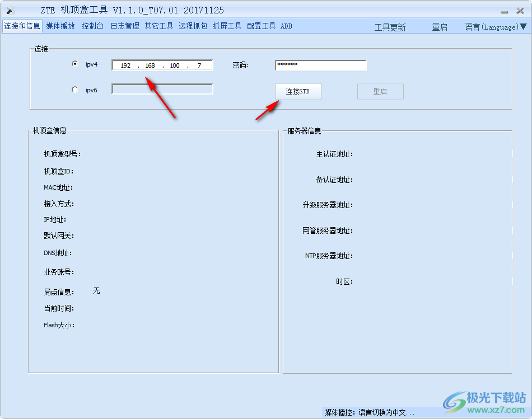Close the ZTE set-top box tool window

pyautogui.click(x=520, y=11)
